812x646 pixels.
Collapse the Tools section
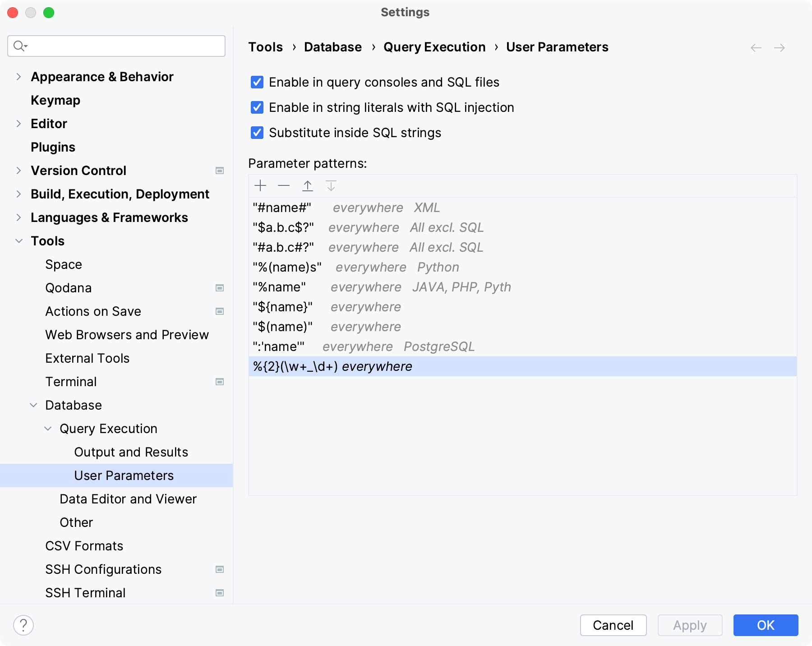pyautogui.click(x=18, y=241)
